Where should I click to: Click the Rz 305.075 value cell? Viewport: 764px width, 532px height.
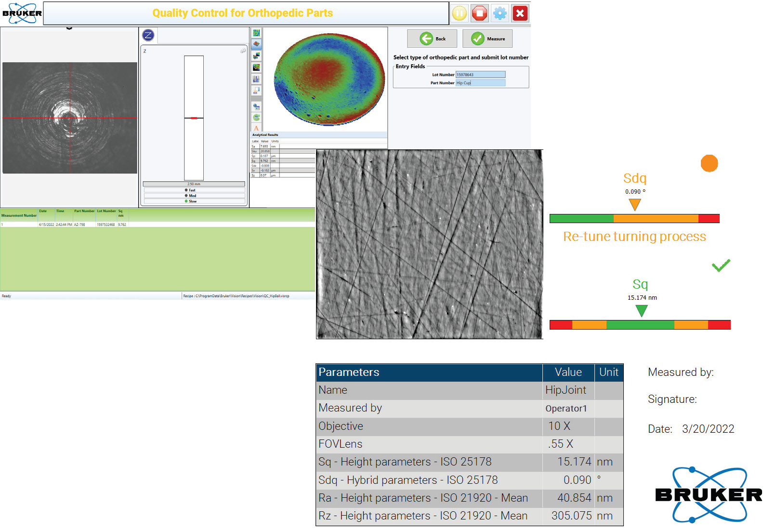tap(568, 516)
